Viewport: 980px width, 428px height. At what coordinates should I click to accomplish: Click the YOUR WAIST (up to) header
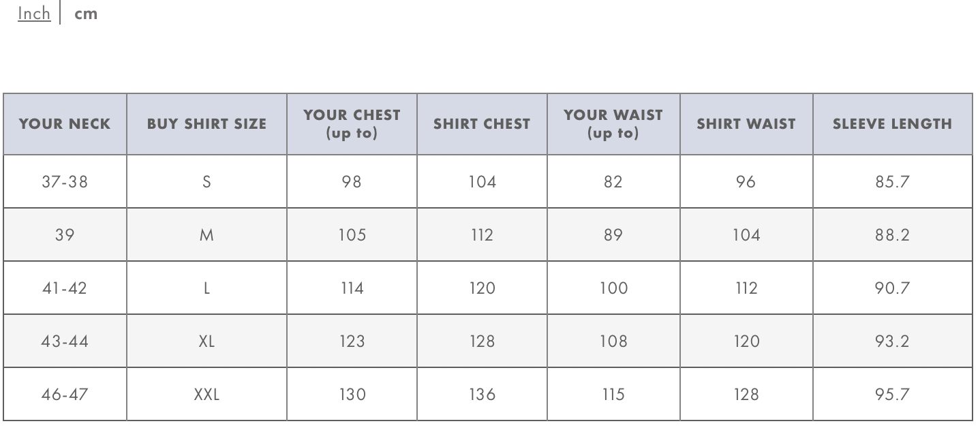[x=613, y=124]
